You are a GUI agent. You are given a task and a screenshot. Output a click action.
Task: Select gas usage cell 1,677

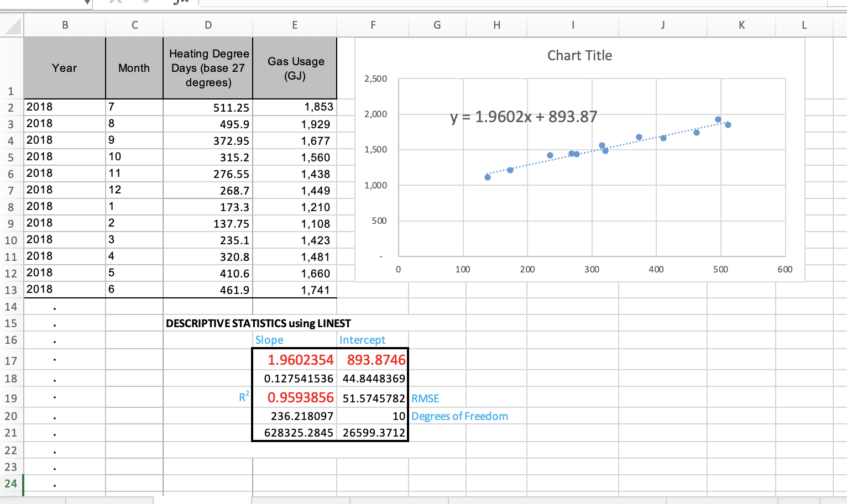click(295, 140)
